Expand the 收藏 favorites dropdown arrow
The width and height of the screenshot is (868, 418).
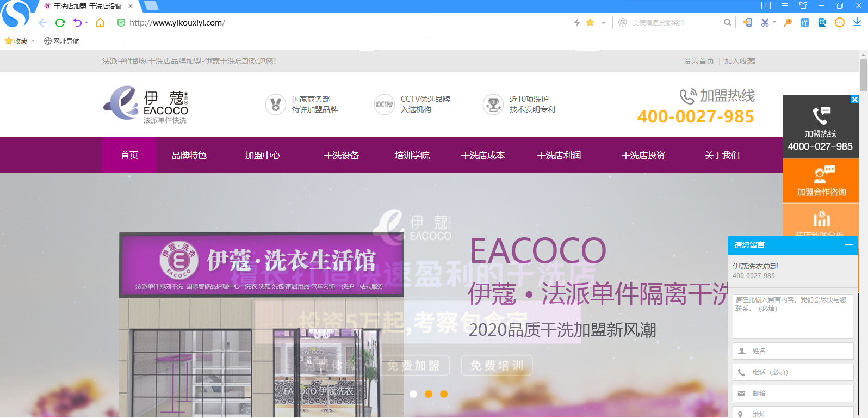pyautogui.click(x=33, y=41)
